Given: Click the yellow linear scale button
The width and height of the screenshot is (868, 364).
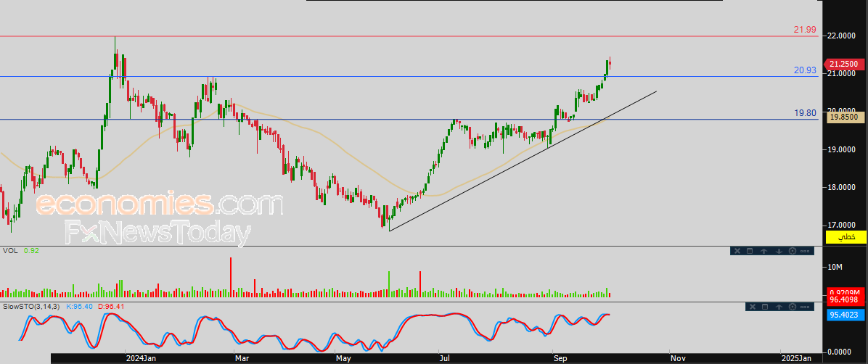Looking at the screenshot, I should pyautogui.click(x=846, y=237).
